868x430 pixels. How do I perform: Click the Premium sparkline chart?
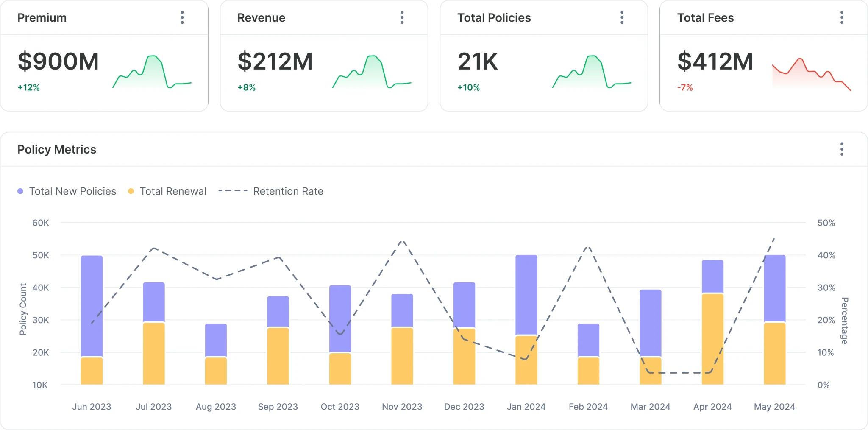point(152,72)
